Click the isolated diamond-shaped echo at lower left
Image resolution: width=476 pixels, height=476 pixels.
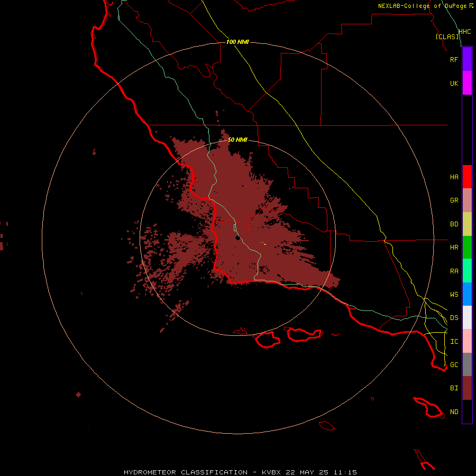click(78, 395)
